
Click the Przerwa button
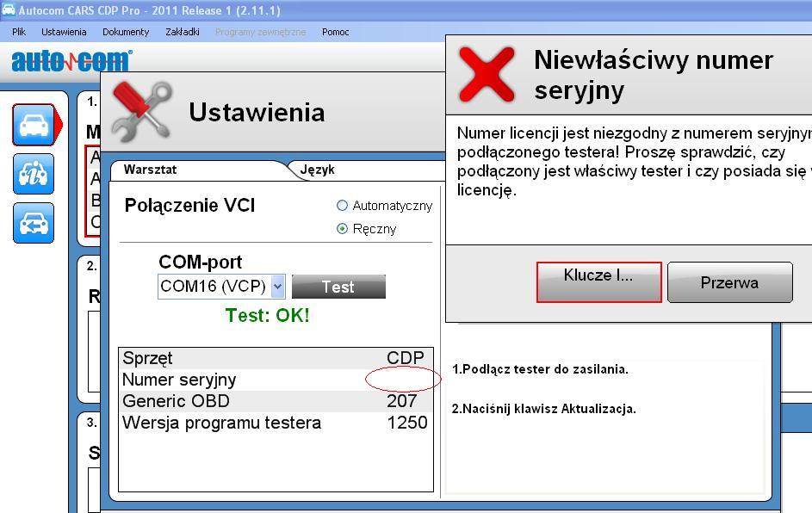click(x=729, y=282)
